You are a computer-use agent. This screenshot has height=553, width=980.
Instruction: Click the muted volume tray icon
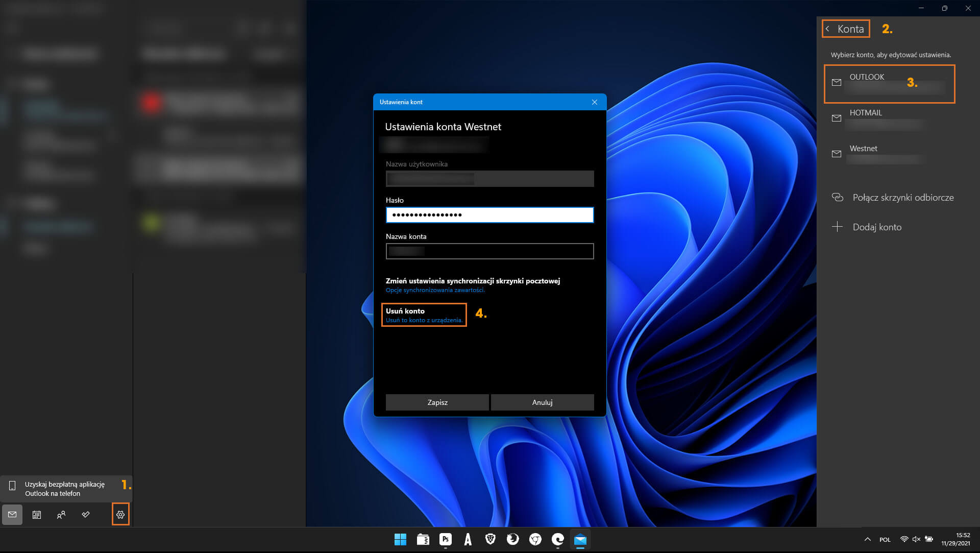(x=916, y=539)
